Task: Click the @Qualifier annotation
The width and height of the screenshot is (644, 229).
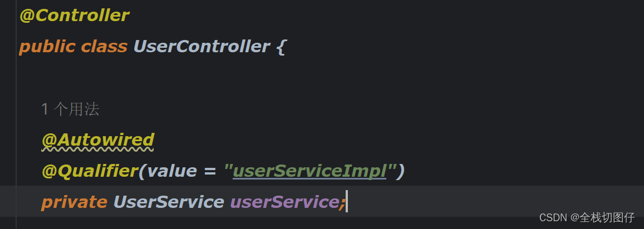Action: [90, 171]
